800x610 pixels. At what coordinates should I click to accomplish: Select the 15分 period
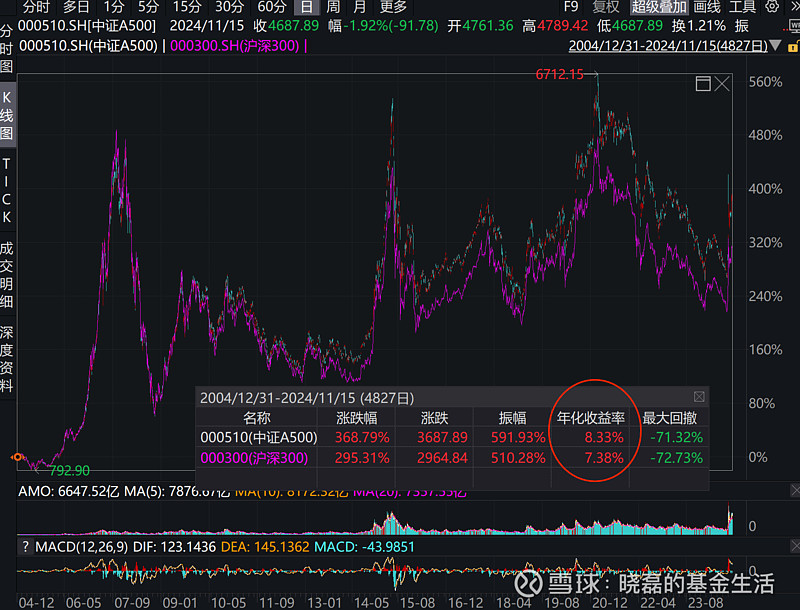pyautogui.click(x=187, y=7)
